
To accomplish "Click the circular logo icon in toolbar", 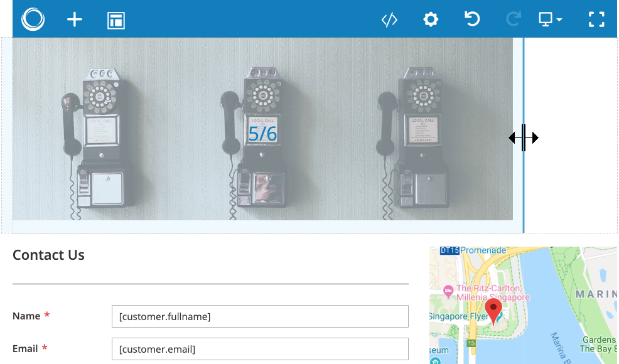I will pos(33,19).
